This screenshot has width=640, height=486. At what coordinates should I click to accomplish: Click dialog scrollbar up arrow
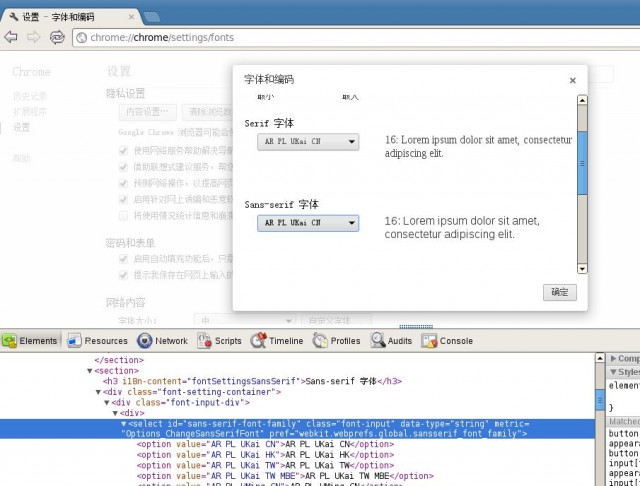click(582, 100)
